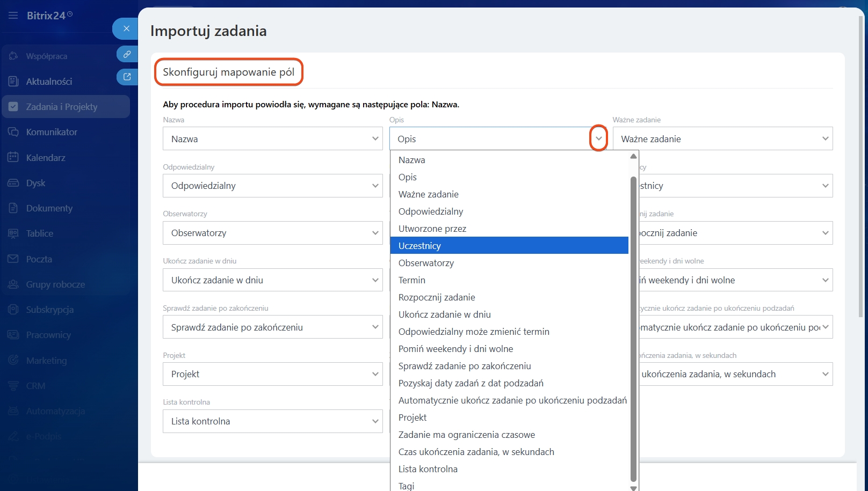The width and height of the screenshot is (868, 491).
Task: Click the hamburger menu icon beside Bitrix24
Action: [x=13, y=16]
